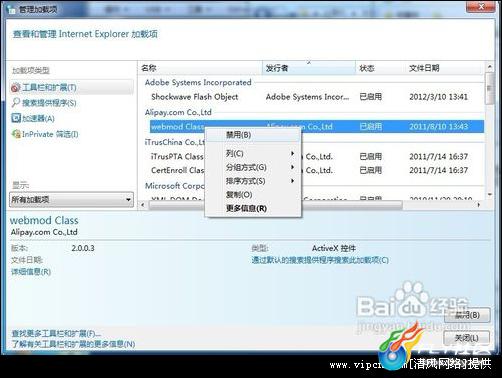Image resolution: width=502 pixels, height=378 pixels.
Task: Open the 所有加载项 display dropdown
Action: [71, 200]
